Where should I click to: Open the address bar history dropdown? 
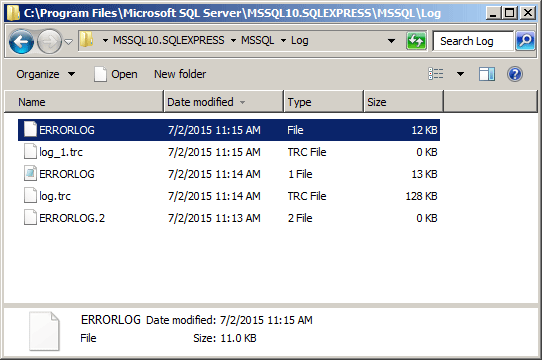[x=391, y=41]
